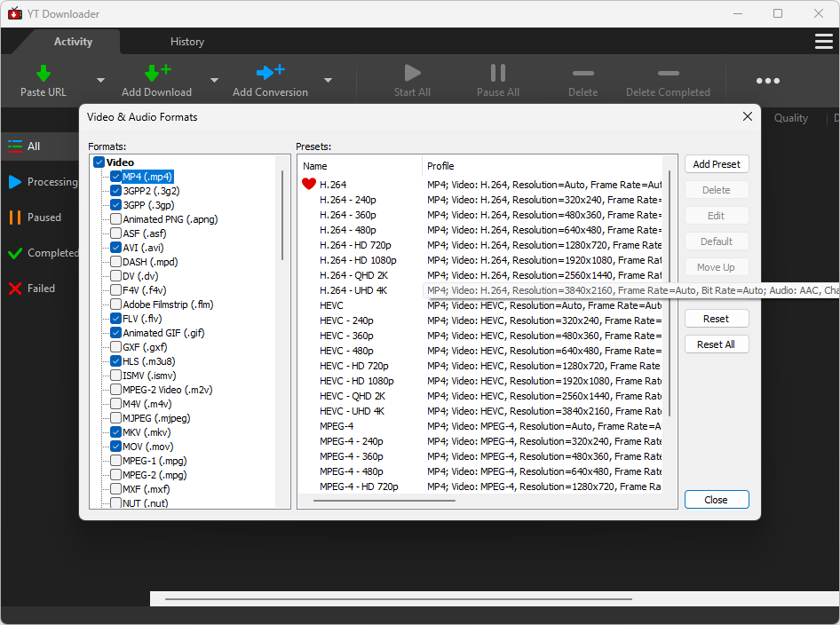
Task: Select the MPEG-2 Video (.m2v) format row
Action: tap(167, 390)
